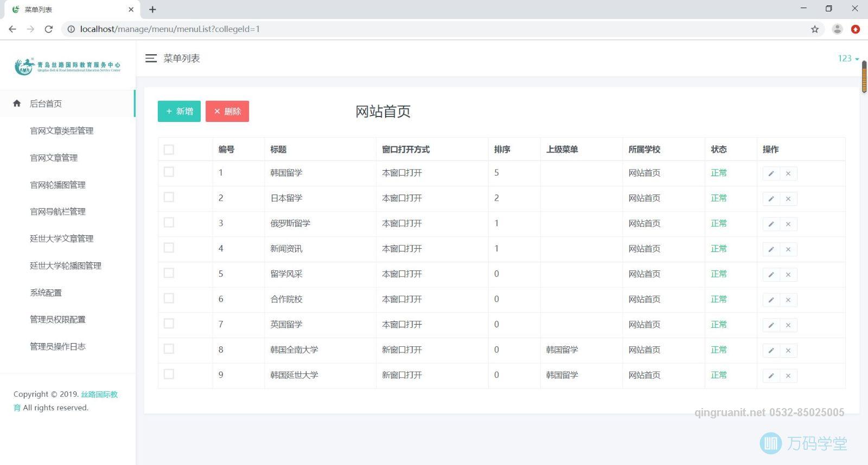Toggle the sidebar with hamburger menu icon
The image size is (868, 465).
coord(151,58)
